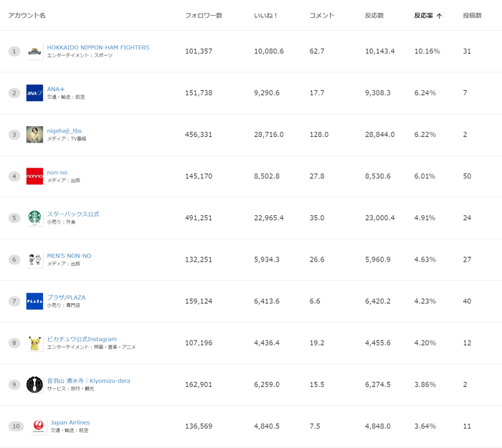Image resolution: width=502 pixels, height=448 pixels.
Task: Click the Pikachu account icon
Action: click(x=34, y=343)
